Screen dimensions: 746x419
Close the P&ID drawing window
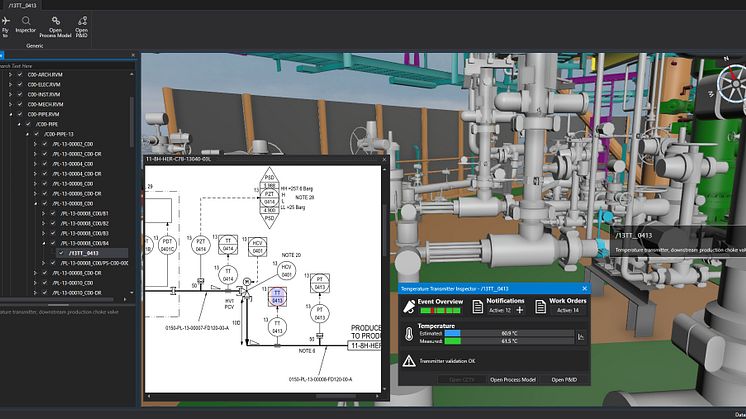point(384,159)
